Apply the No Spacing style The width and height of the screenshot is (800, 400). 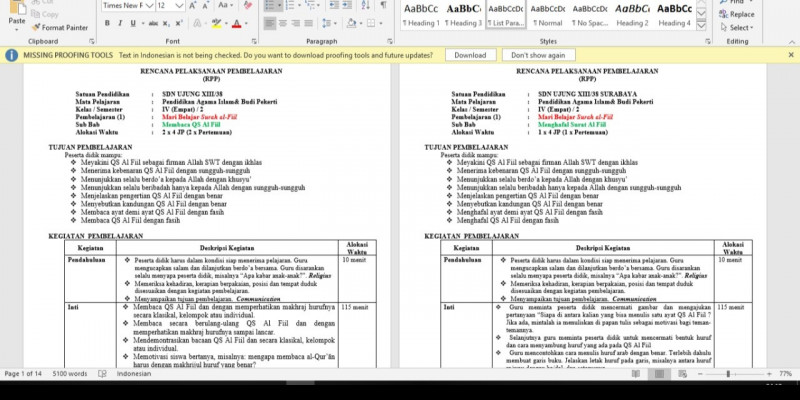pyautogui.click(x=590, y=14)
